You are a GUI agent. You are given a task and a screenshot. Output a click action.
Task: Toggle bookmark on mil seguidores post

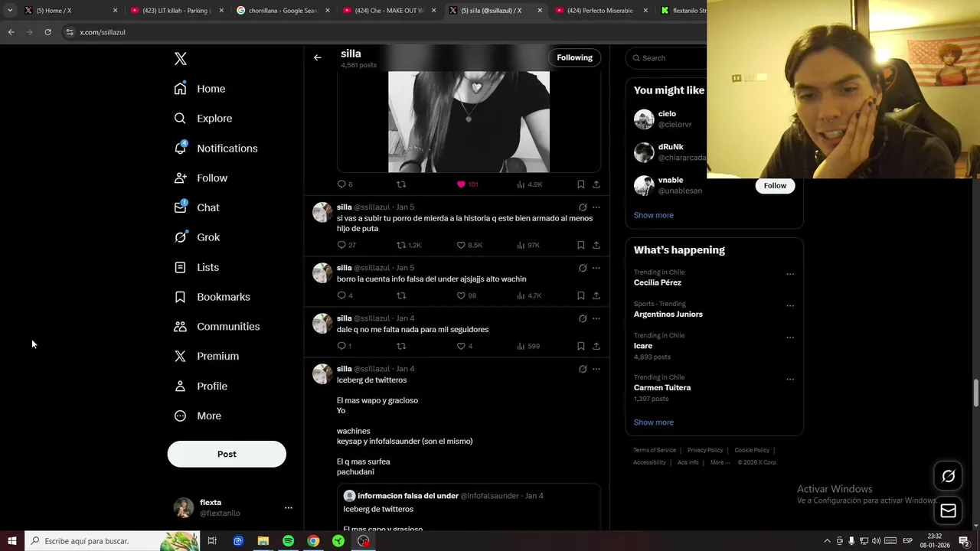(x=581, y=346)
